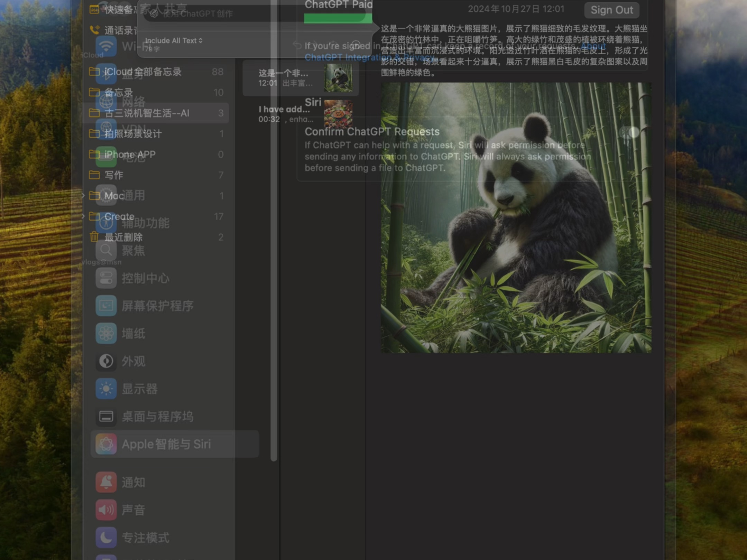Click the Siri heading text
The image size is (747, 560).
[x=313, y=102]
